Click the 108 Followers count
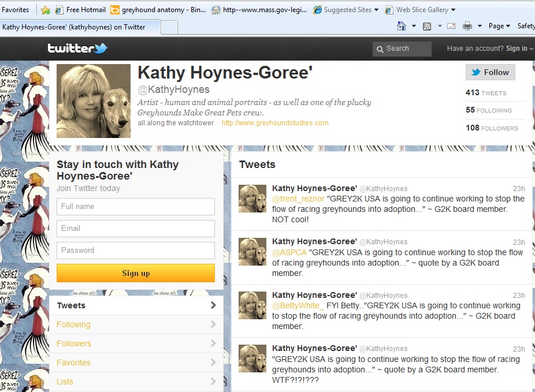535x392 pixels. (492, 128)
